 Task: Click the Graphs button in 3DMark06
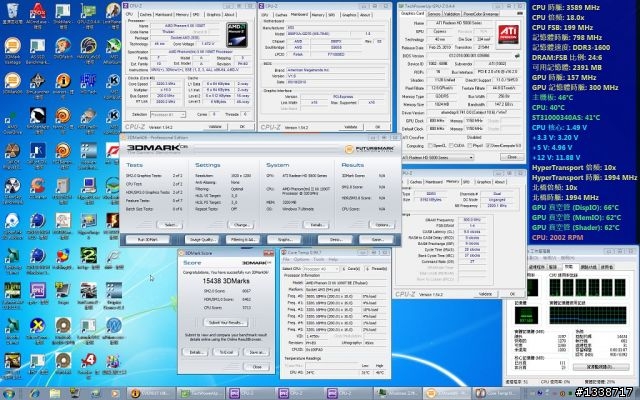pyautogui.click(x=284, y=240)
